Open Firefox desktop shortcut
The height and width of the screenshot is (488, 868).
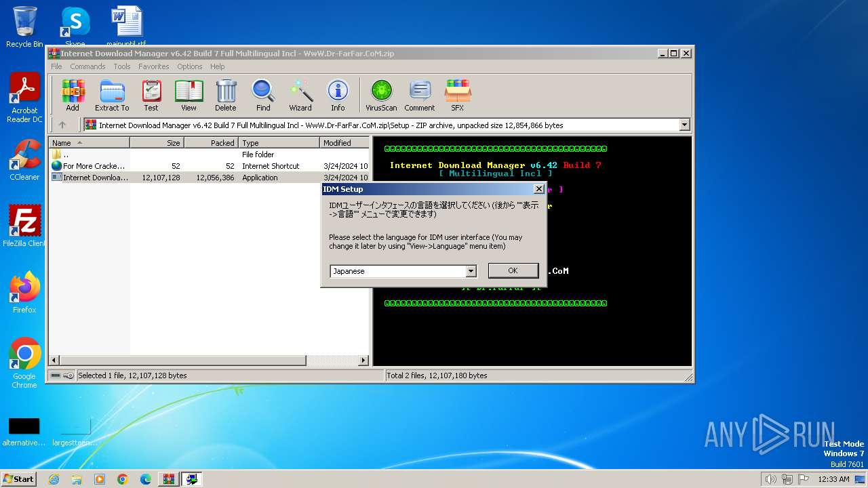click(24, 293)
